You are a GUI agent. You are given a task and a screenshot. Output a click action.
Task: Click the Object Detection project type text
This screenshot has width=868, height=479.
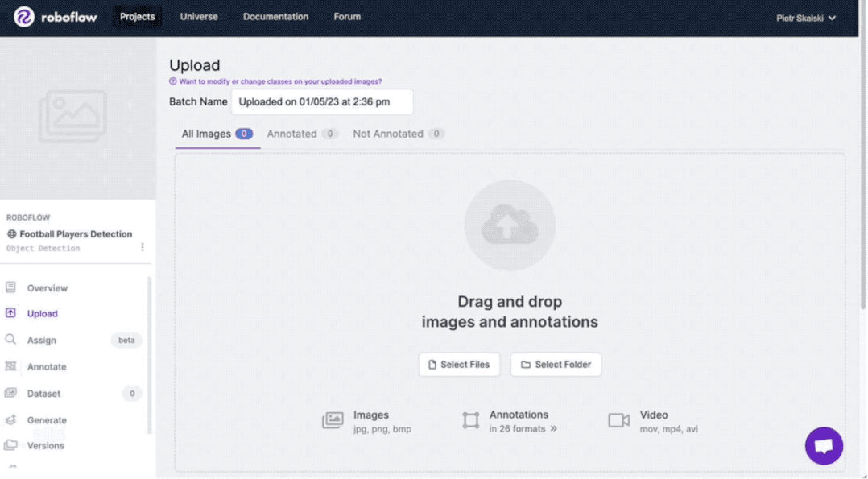(43, 248)
